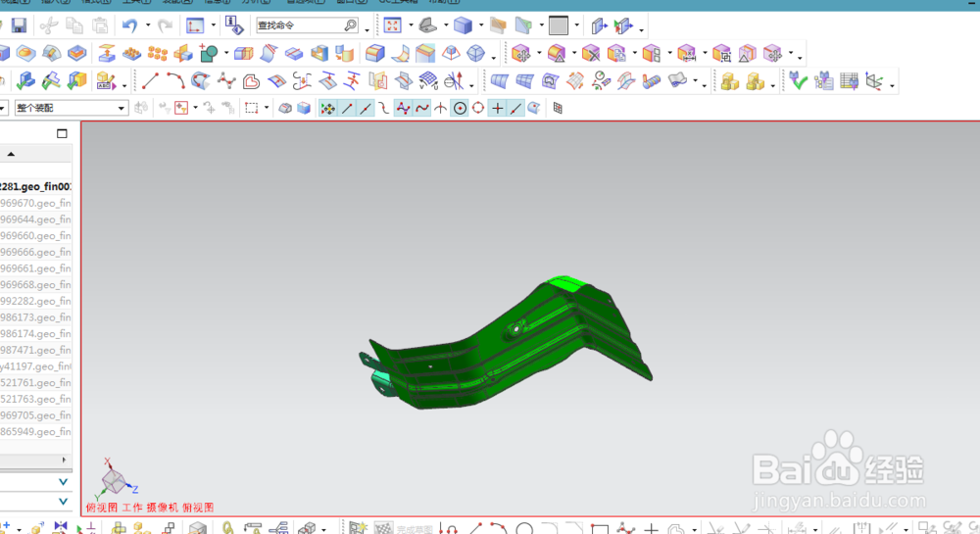Click the Copy icon
The height and width of the screenshot is (534, 980).
(74, 25)
